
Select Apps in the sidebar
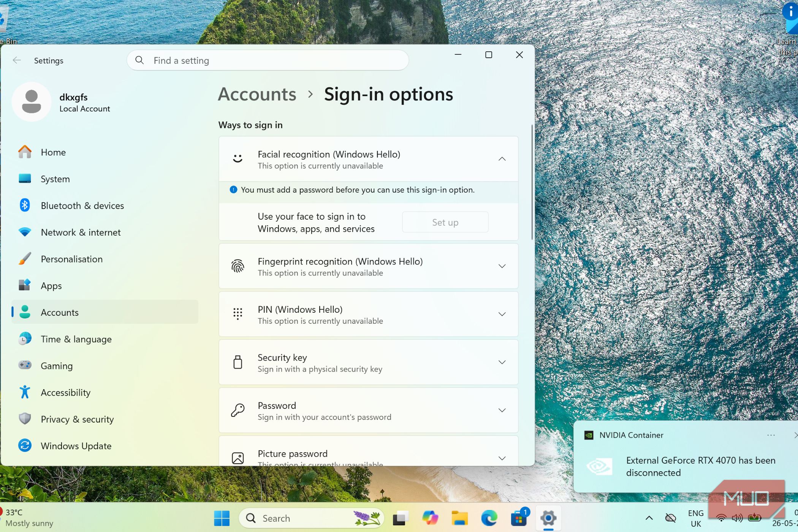(105, 286)
